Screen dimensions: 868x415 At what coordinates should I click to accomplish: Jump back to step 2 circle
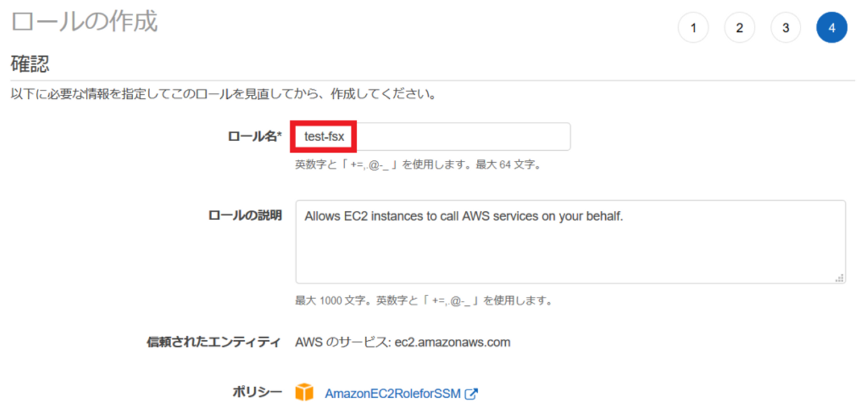[740, 28]
